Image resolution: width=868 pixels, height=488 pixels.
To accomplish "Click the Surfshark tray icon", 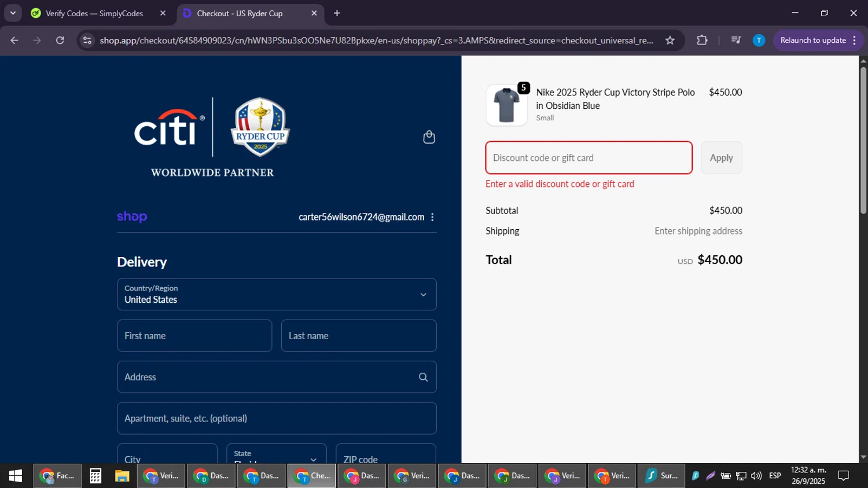I will pyautogui.click(x=696, y=476).
